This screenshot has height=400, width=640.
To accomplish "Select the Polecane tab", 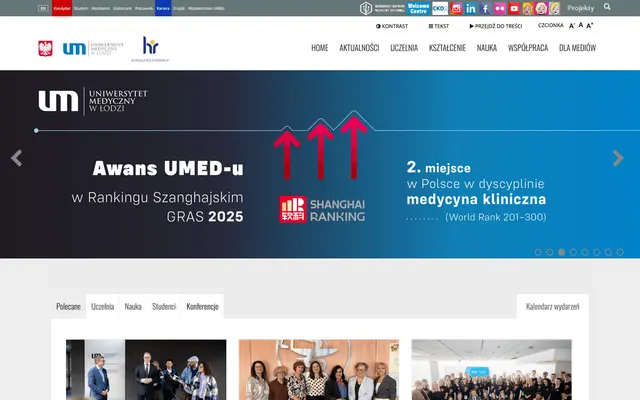I will 68,307.
